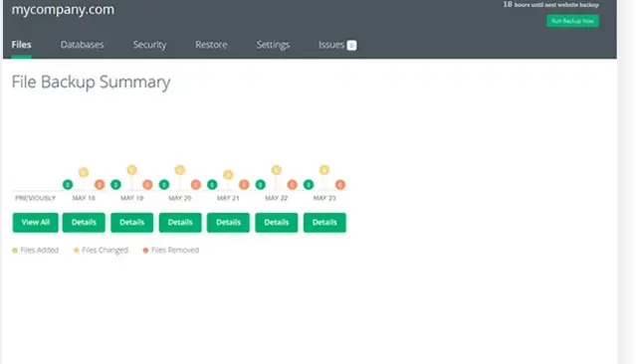Open Details for May 23

[x=324, y=223]
